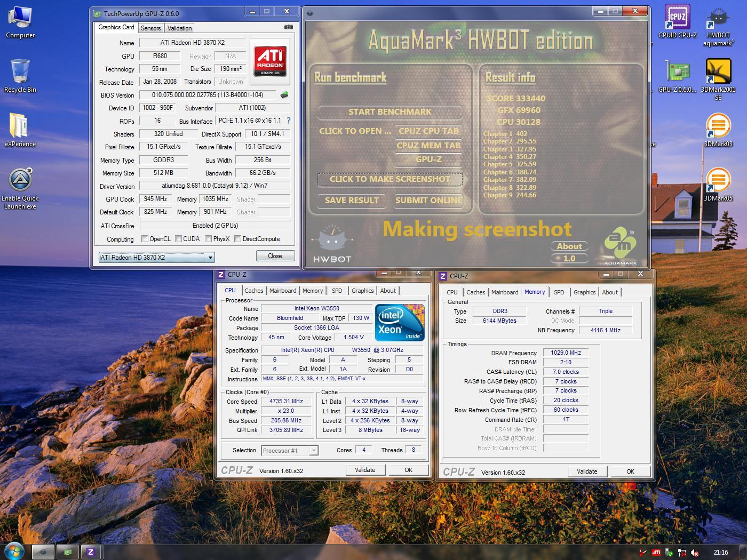Click the muted volume tray icon
The image size is (747, 560).
(695, 553)
